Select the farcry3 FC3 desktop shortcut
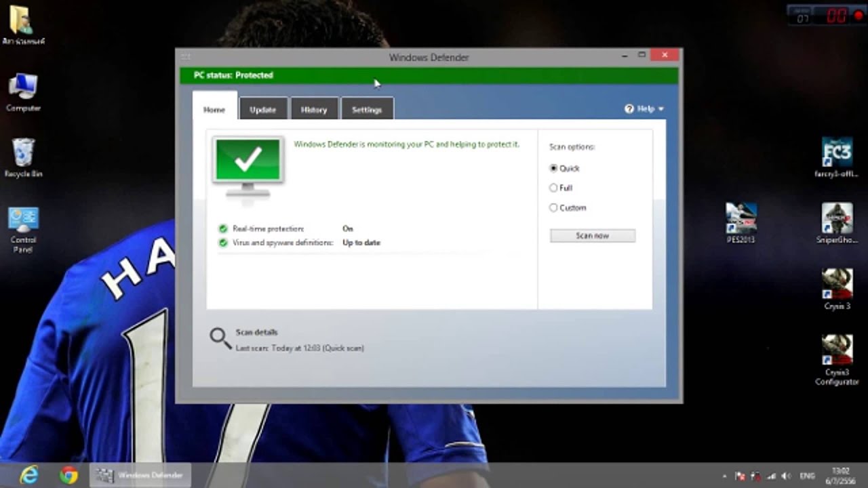The height and width of the screenshot is (488, 868). [x=837, y=157]
